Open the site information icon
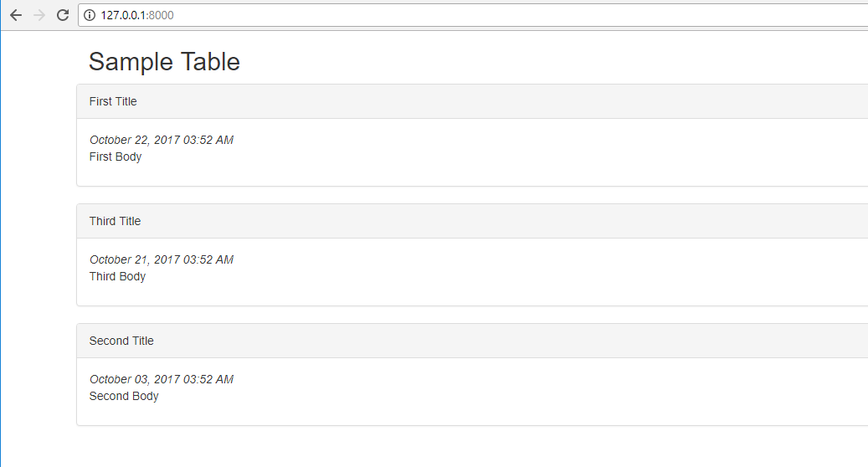Image resolution: width=868 pixels, height=467 pixels. point(90,15)
